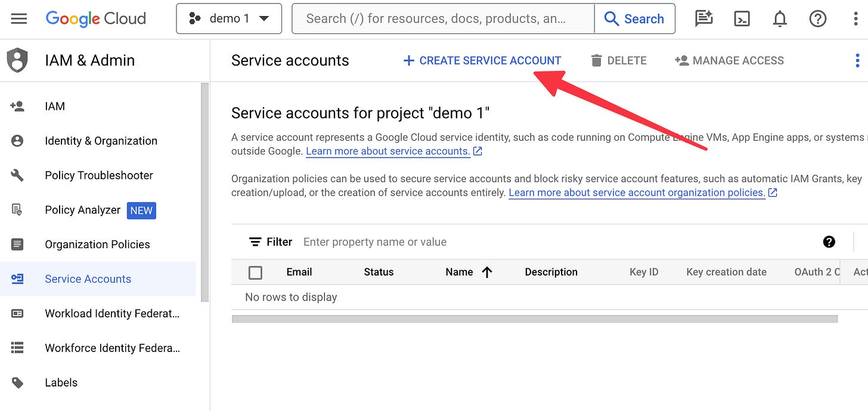Click the No rows to display text
Image resolution: width=868 pixels, height=411 pixels.
pos(291,297)
